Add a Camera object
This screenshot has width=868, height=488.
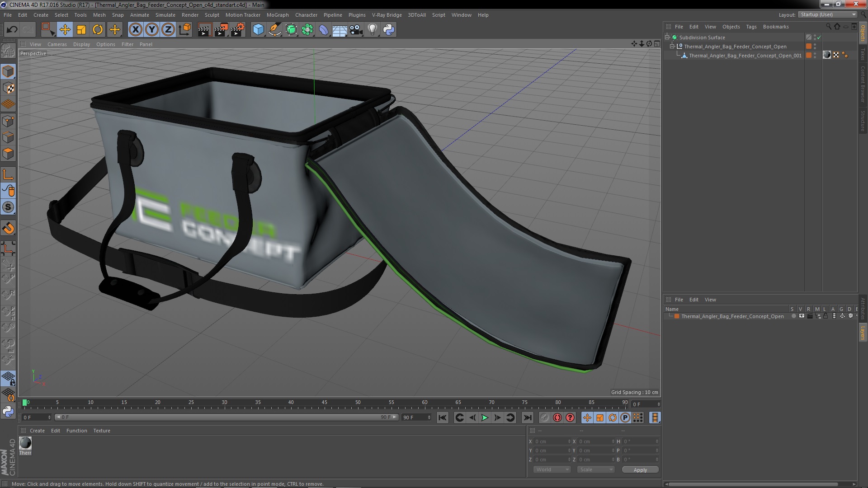click(x=356, y=30)
